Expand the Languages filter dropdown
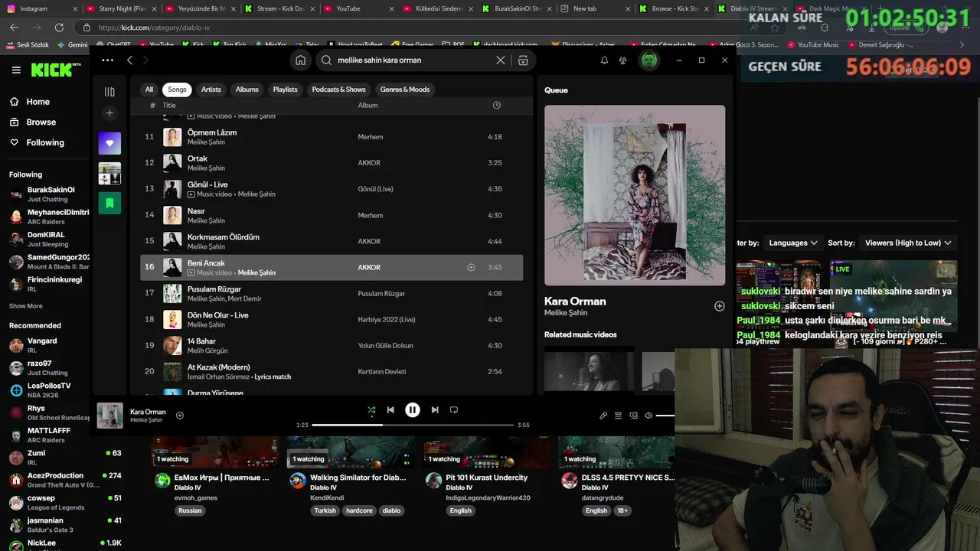 (793, 243)
